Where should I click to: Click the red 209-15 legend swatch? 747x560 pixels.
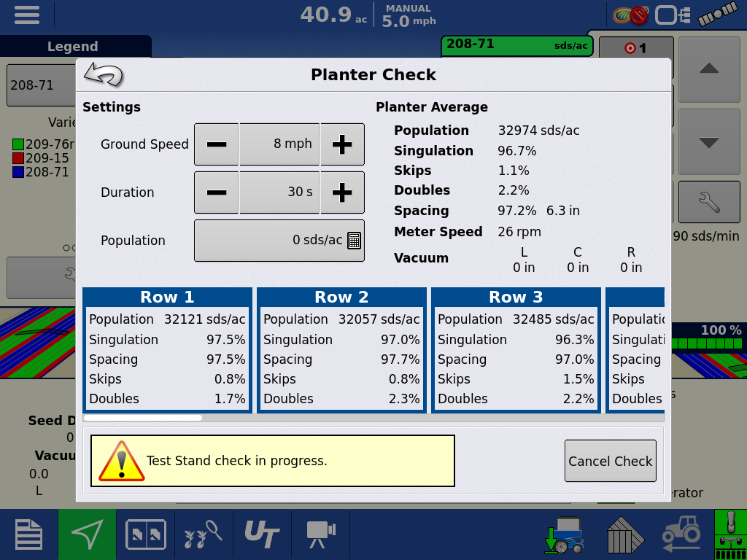pos(18,158)
